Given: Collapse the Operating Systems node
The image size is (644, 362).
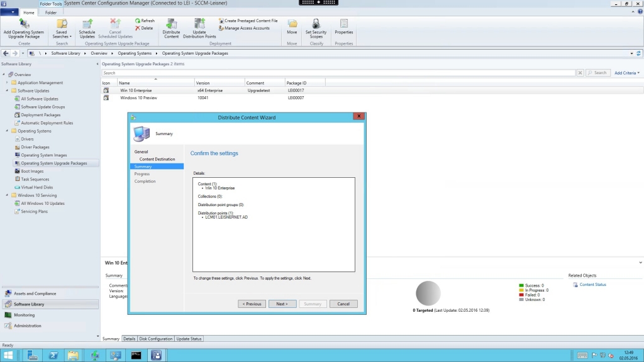Looking at the screenshot, I should pyautogui.click(x=7, y=131).
